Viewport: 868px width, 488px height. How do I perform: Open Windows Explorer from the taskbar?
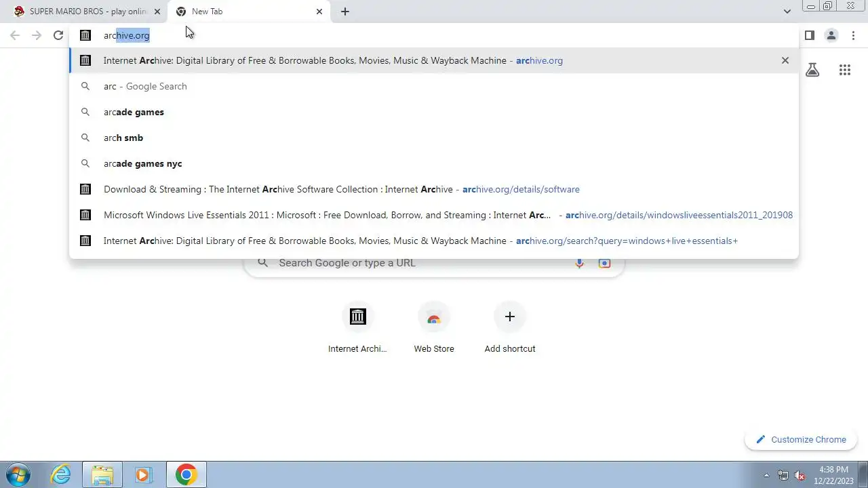[102, 474]
